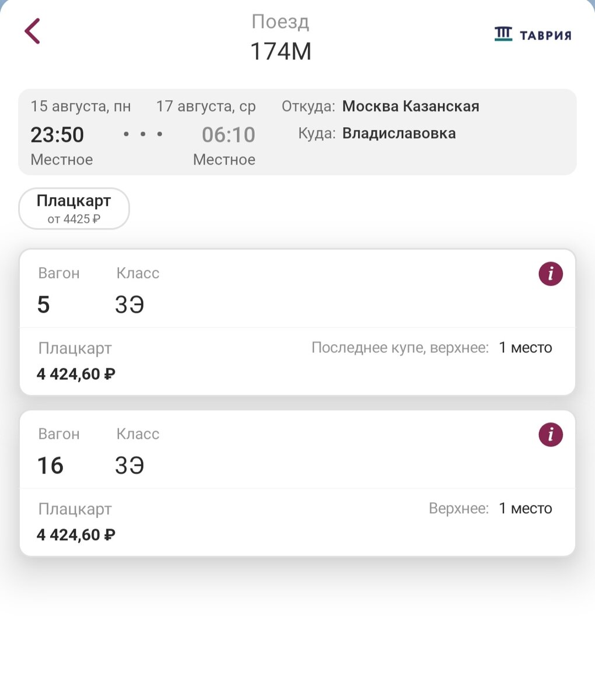Viewport: 595px width, 700px height.
Task: Select the Плацкарт class filter chip
Action: 74,208
